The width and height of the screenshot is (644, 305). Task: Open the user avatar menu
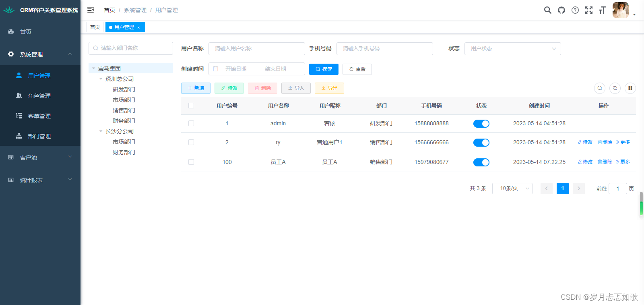coord(621,10)
